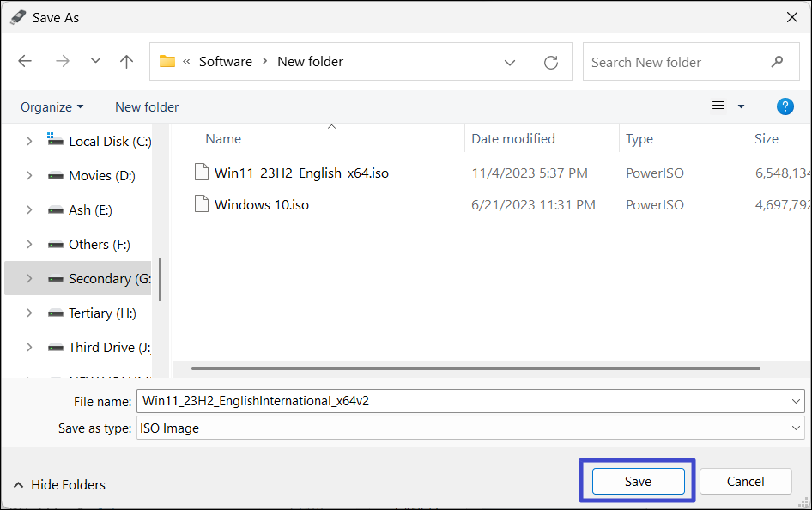
Task: Expand the Movies (D:) tree node
Action: [x=29, y=175]
